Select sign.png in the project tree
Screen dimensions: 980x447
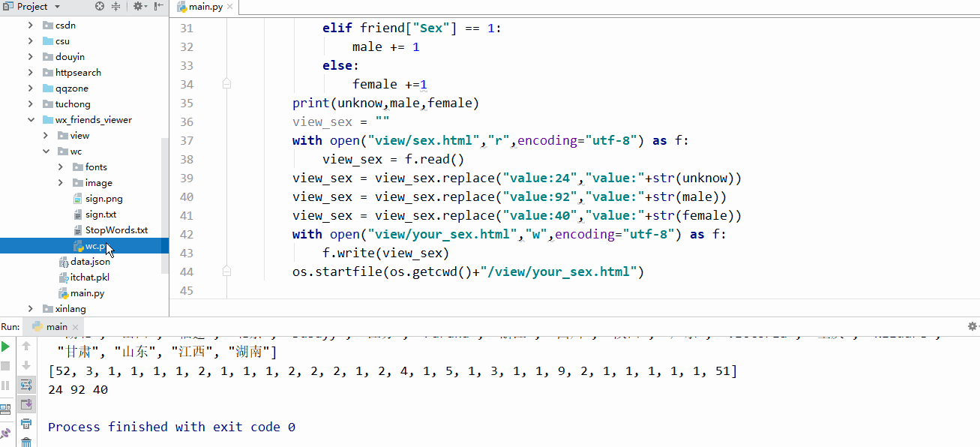pyautogui.click(x=103, y=198)
